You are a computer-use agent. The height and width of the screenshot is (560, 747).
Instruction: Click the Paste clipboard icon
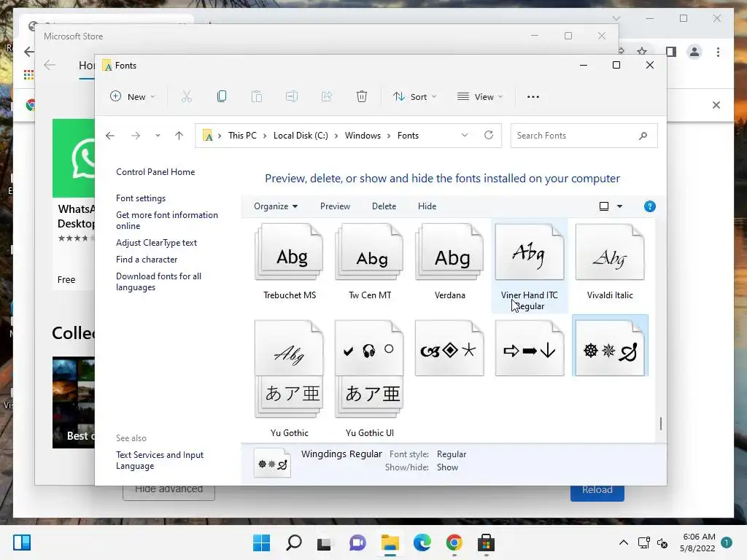point(257,97)
